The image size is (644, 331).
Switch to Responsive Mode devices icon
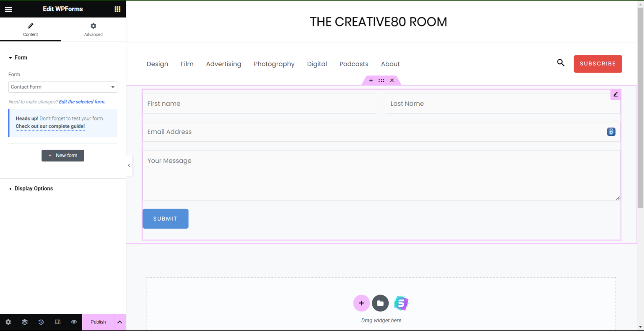point(57,322)
